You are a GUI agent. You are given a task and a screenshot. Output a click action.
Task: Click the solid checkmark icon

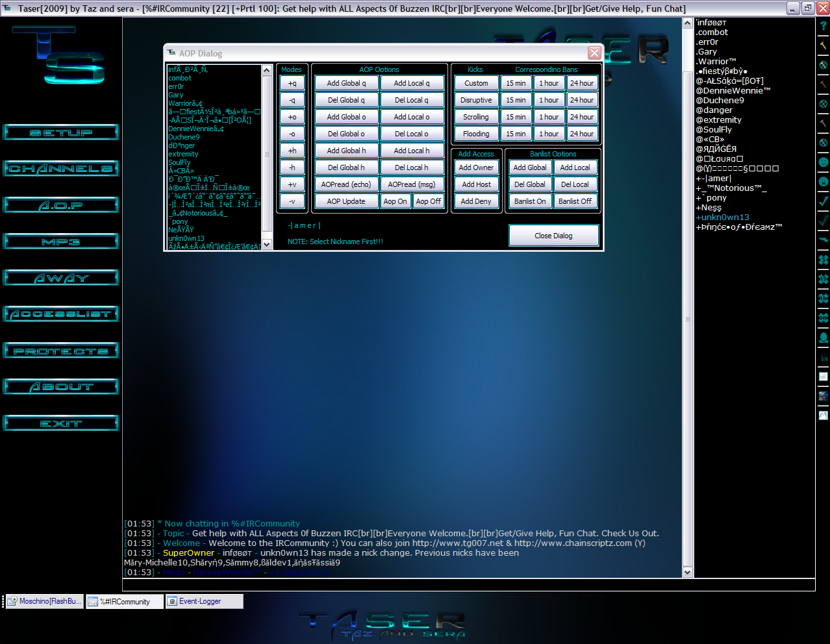(823, 201)
